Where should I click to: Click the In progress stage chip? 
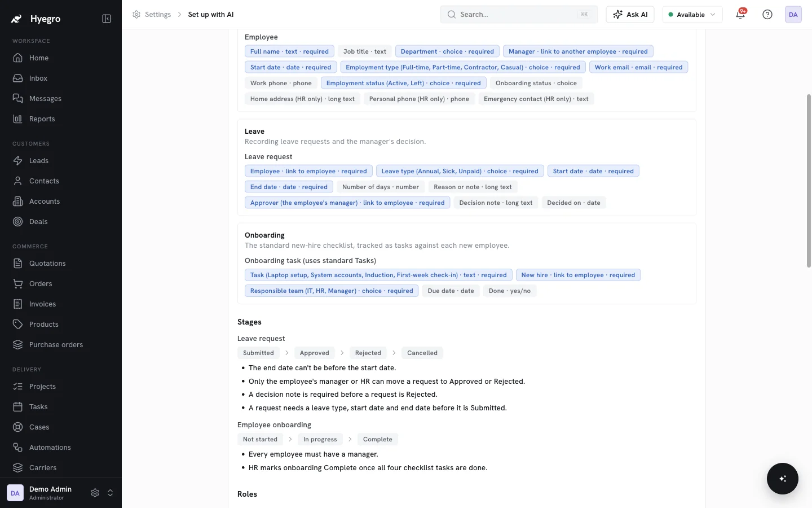[320, 440]
